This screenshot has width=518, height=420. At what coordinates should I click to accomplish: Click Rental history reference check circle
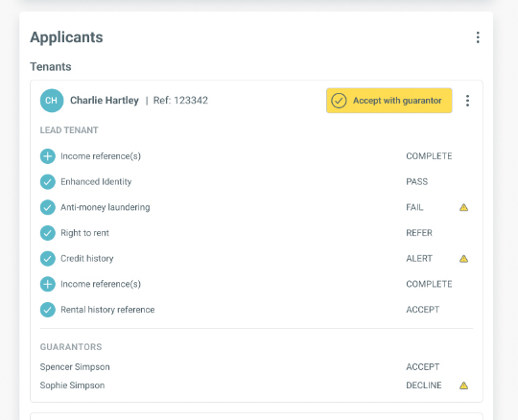pyautogui.click(x=48, y=310)
